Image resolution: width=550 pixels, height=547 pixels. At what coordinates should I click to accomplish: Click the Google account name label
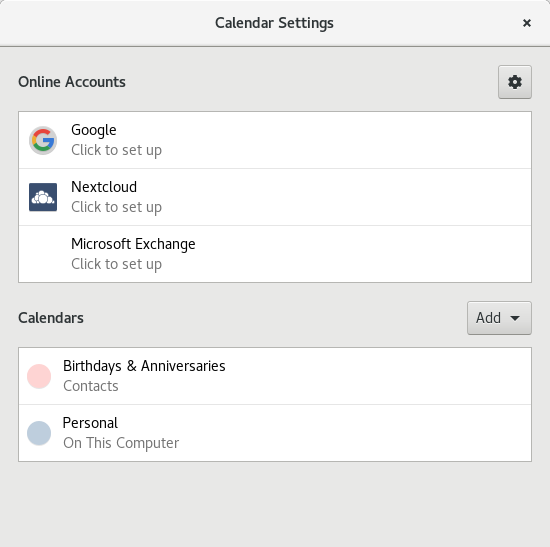click(94, 131)
